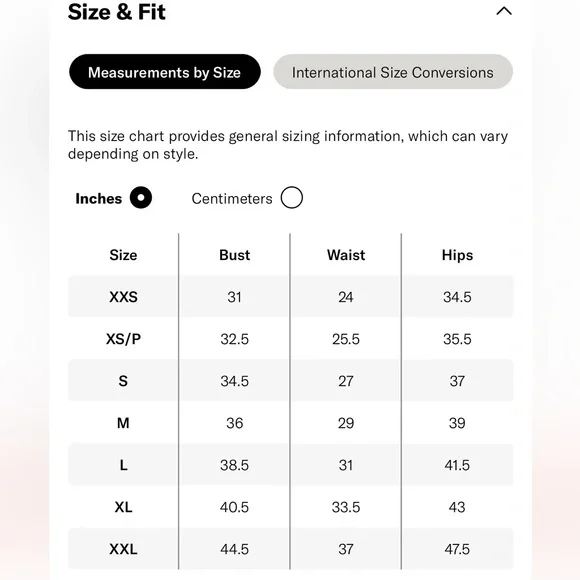
Task: Click the Size column header
Action: (123, 255)
